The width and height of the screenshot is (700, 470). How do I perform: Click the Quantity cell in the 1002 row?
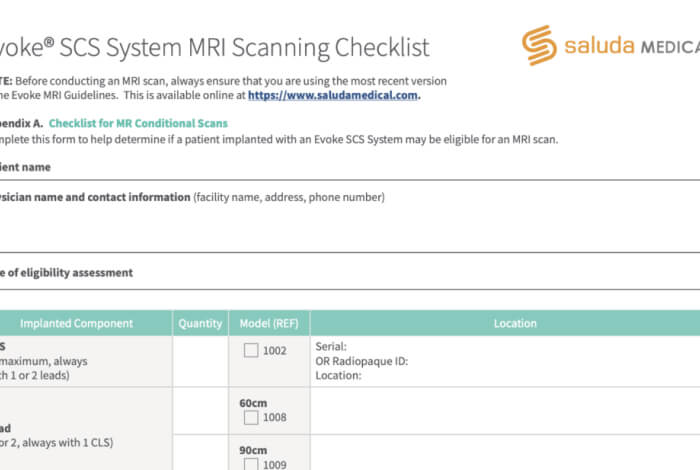click(x=200, y=361)
